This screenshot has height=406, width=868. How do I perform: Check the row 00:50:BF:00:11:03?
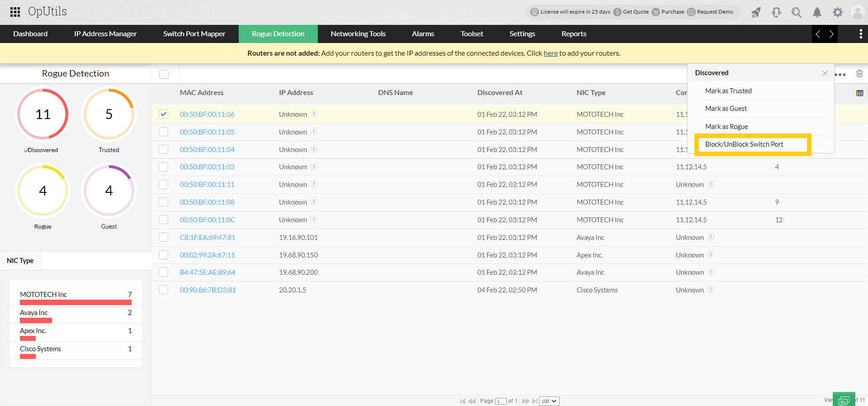click(x=164, y=167)
